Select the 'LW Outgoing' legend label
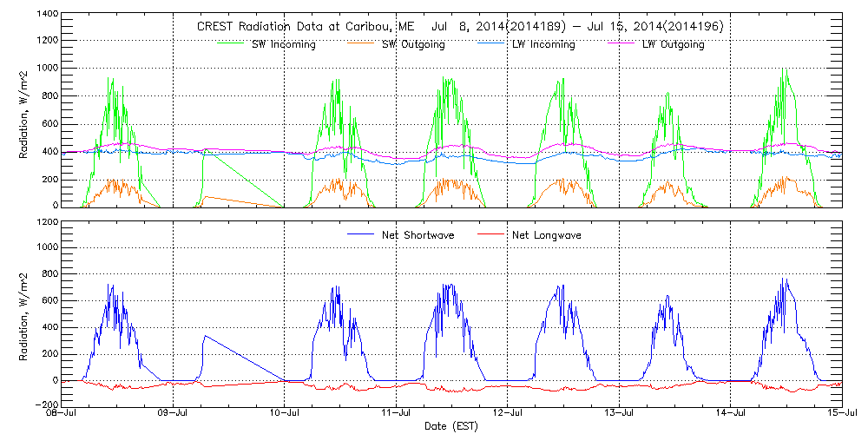The height and width of the screenshot is (434, 868). pos(673,44)
